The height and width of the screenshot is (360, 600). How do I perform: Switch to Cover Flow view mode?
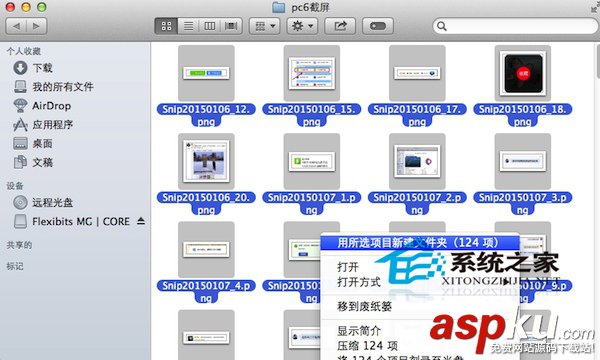231,26
